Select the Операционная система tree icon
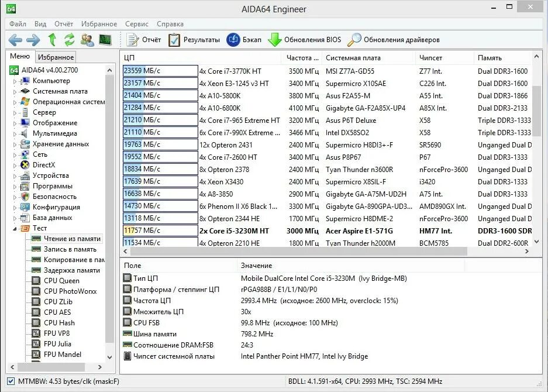 pyautogui.click(x=25, y=102)
